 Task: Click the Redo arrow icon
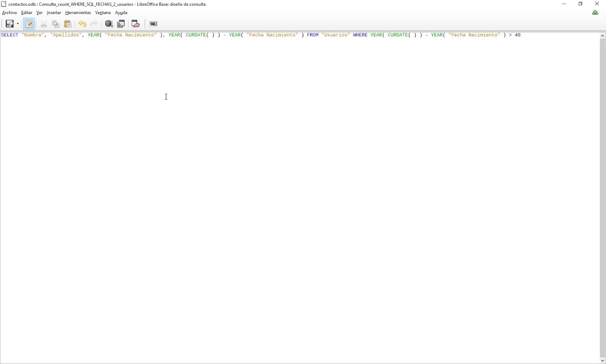pyautogui.click(x=94, y=24)
